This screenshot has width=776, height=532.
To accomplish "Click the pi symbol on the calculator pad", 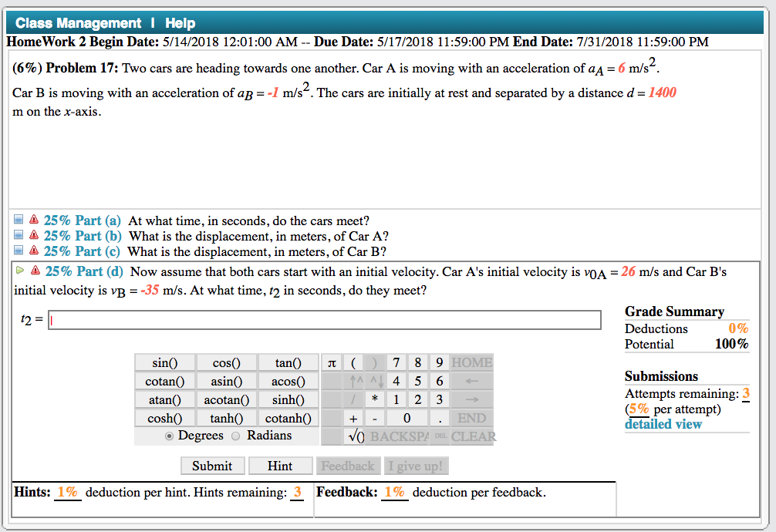I will pyautogui.click(x=331, y=362).
